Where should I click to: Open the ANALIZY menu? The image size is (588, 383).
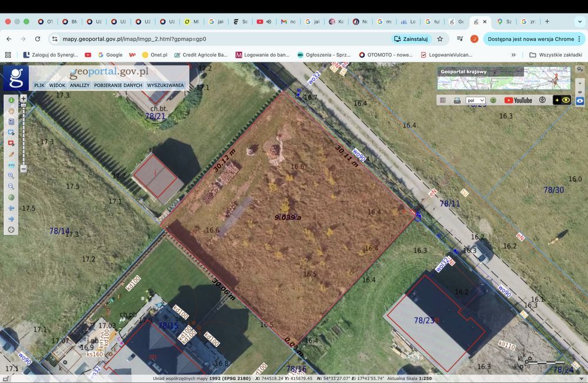[x=79, y=85]
